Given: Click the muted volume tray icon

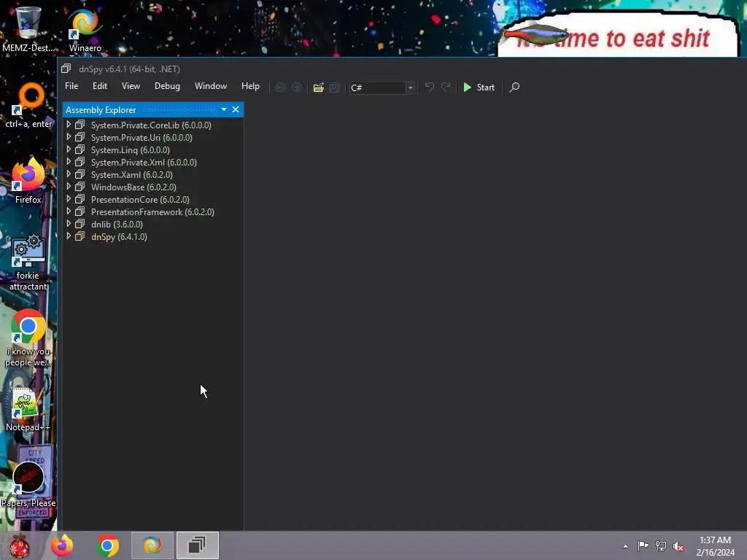Looking at the screenshot, I should click(x=678, y=546).
